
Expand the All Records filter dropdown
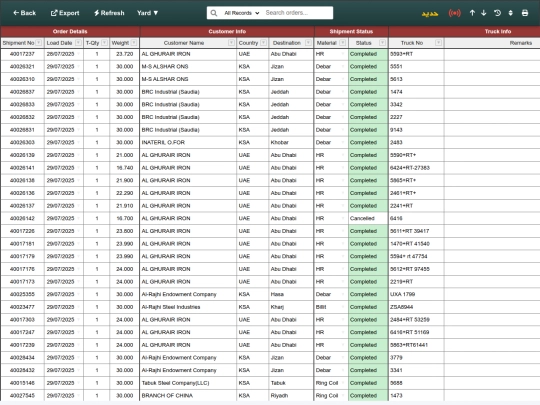[241, 13]
